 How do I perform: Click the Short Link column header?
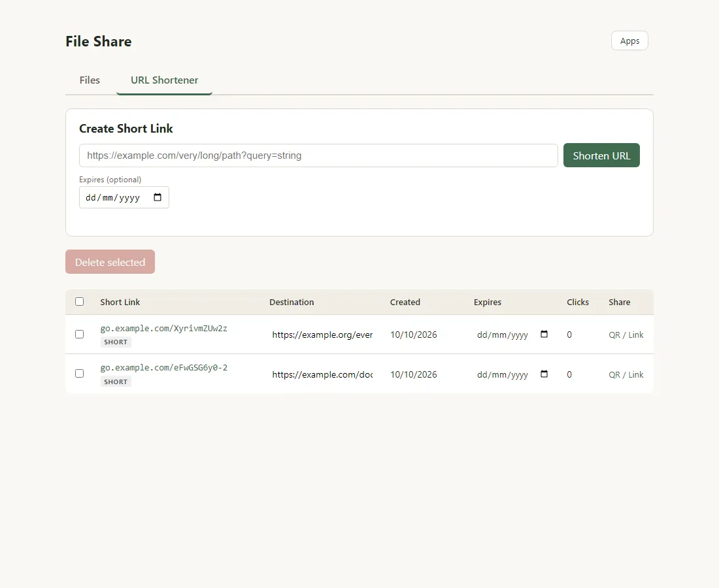120,302
